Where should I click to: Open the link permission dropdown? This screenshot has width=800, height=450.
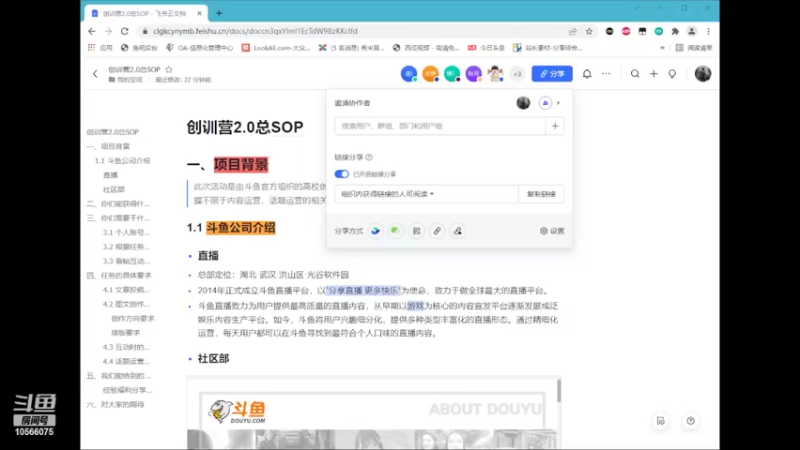click(x=426, y=194)
